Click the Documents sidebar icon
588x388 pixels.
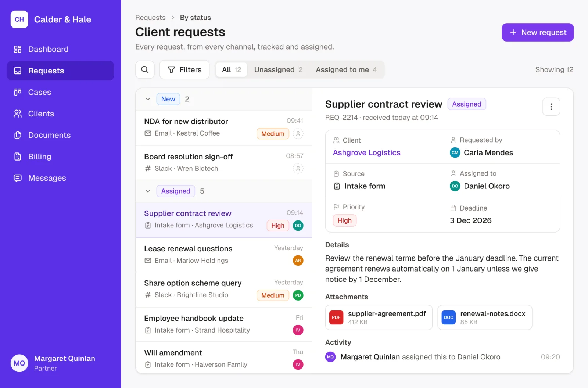(18, 135)
